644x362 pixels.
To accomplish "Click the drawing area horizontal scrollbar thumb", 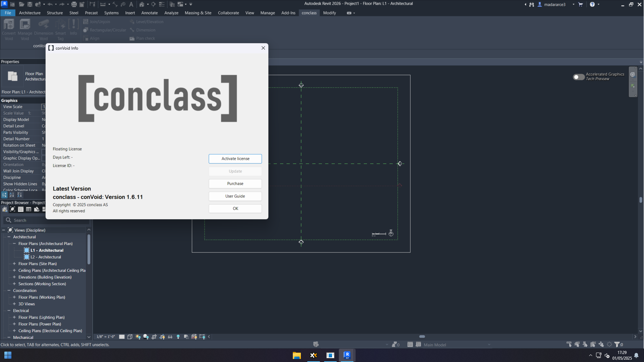I will [422, 337].
